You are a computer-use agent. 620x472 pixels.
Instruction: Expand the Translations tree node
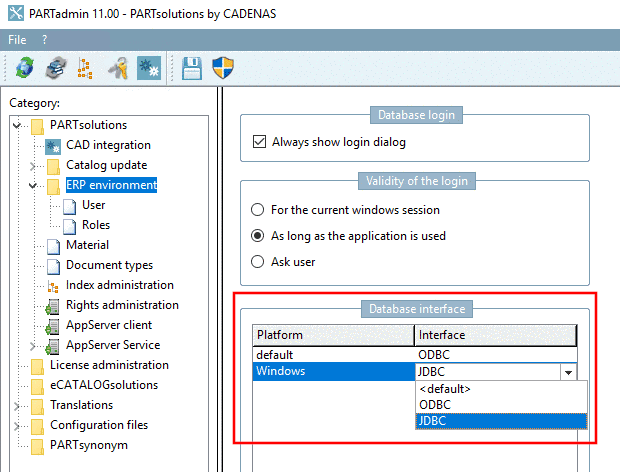(x=16, y=406)
